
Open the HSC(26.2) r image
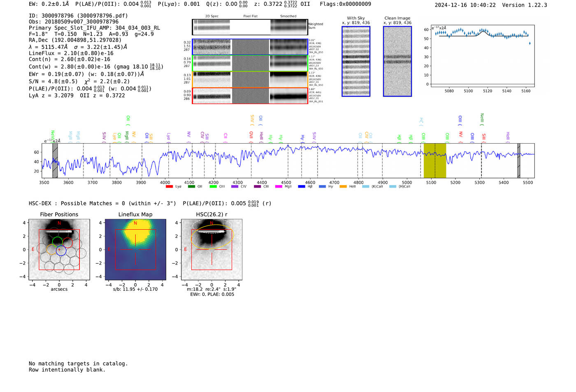click(x=211, y=250)
